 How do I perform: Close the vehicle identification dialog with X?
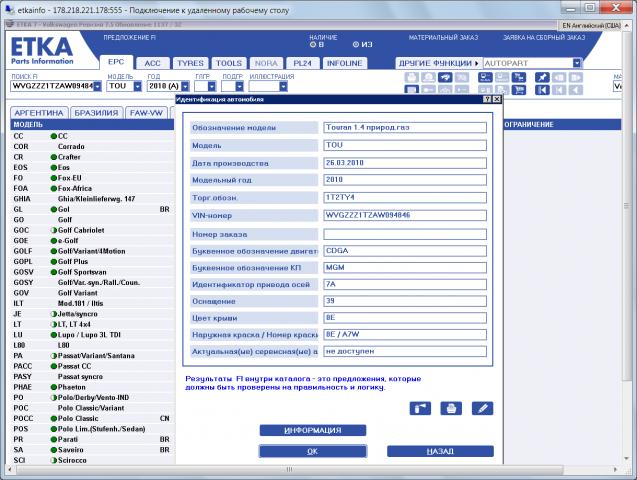496,99
